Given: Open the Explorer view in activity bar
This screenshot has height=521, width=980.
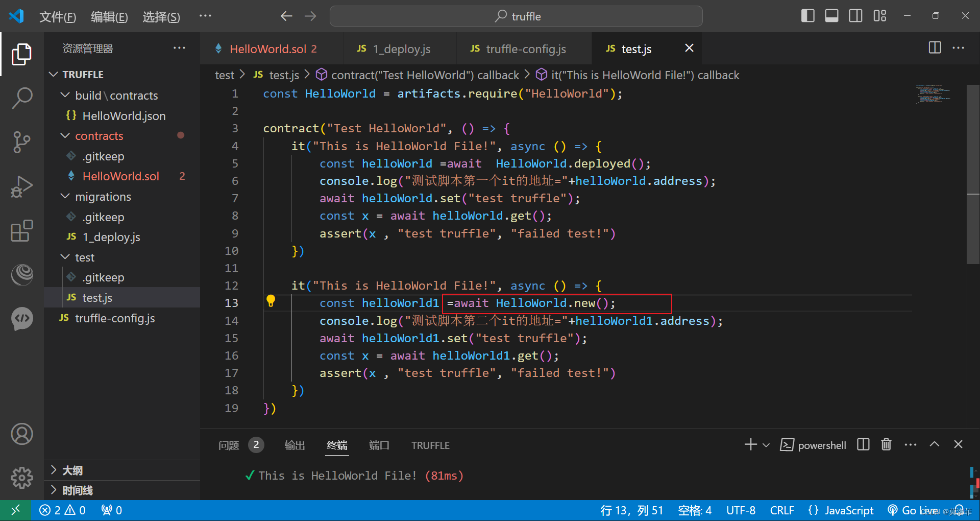Looking at the screenshot, I should (21, 54).
